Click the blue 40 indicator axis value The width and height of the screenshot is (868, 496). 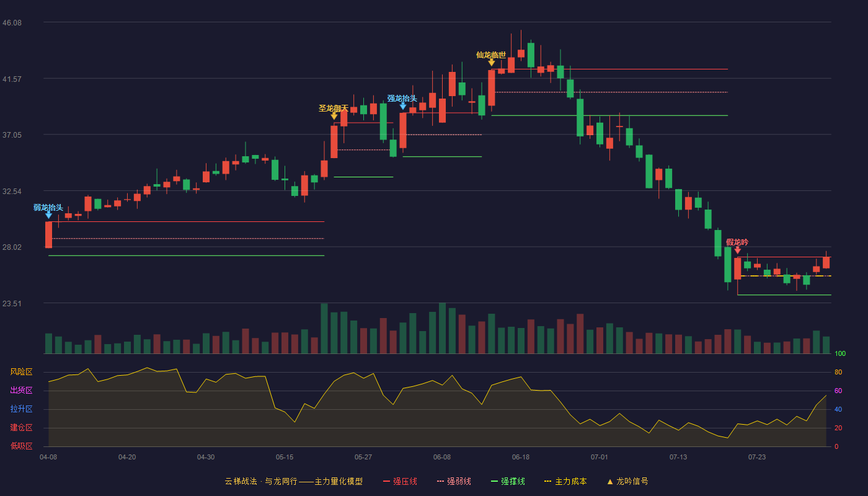tap(838, 410)
